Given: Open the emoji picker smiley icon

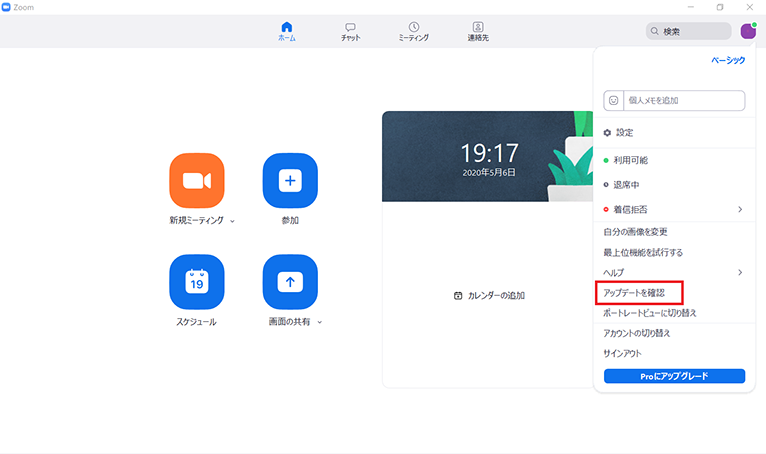Looking at the screenshot, I should 614,100.
